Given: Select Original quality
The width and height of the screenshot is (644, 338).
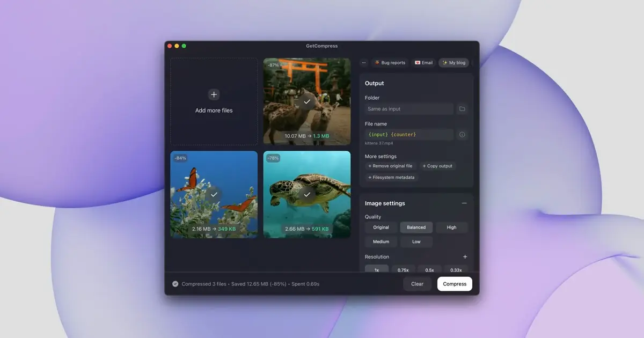Looking at the screenshot, I should point(381,227).
